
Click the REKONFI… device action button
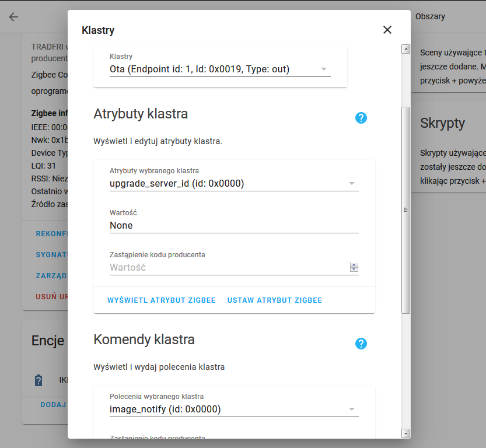(x=52, y=234)
